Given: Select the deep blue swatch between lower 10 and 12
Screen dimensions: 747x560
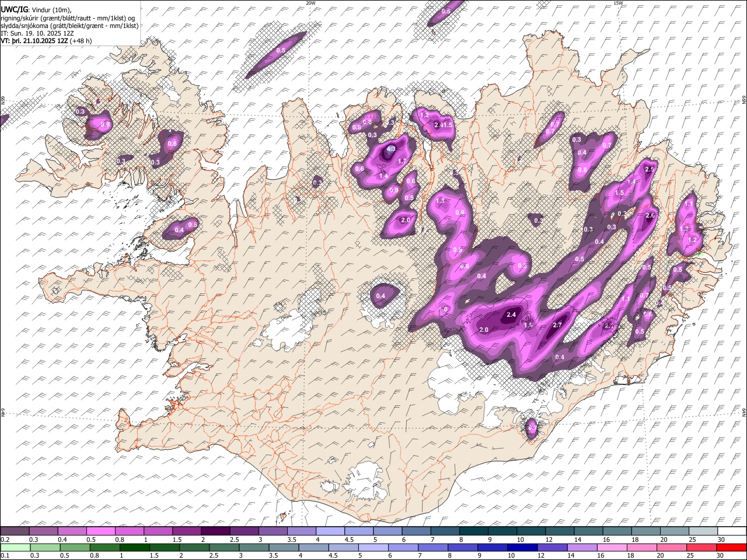Looking at the screenshot, I should [x=522, y=547].
